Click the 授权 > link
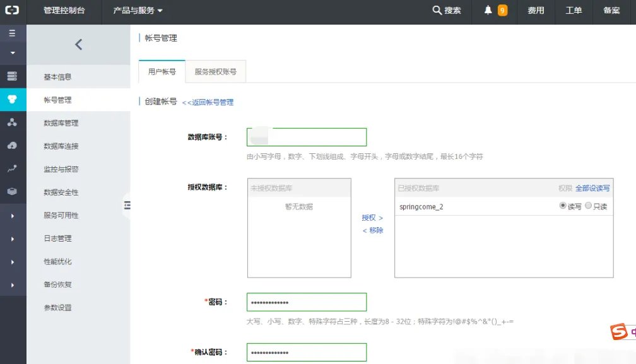This screenshot has height=364, width=636. click(x=372, y=218)
